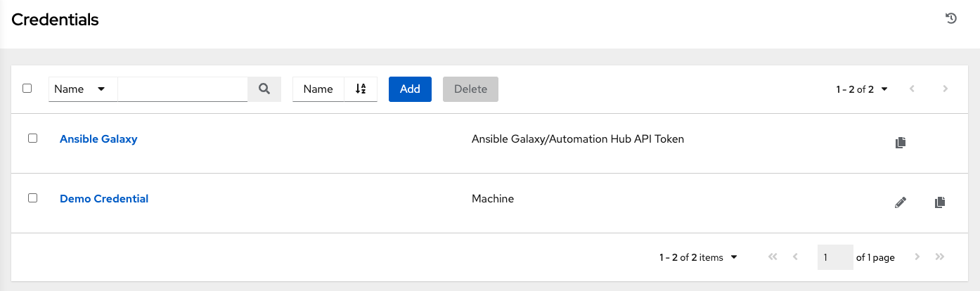
Task: Copy the Ansible Galaxy credential
Action: [x=901, y=143]
